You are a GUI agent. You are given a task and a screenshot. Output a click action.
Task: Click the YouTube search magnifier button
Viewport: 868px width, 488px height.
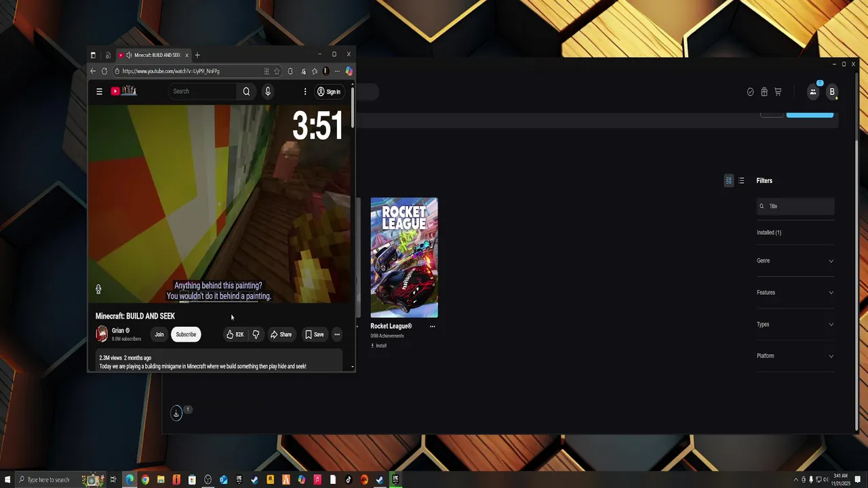coord(246,91)
